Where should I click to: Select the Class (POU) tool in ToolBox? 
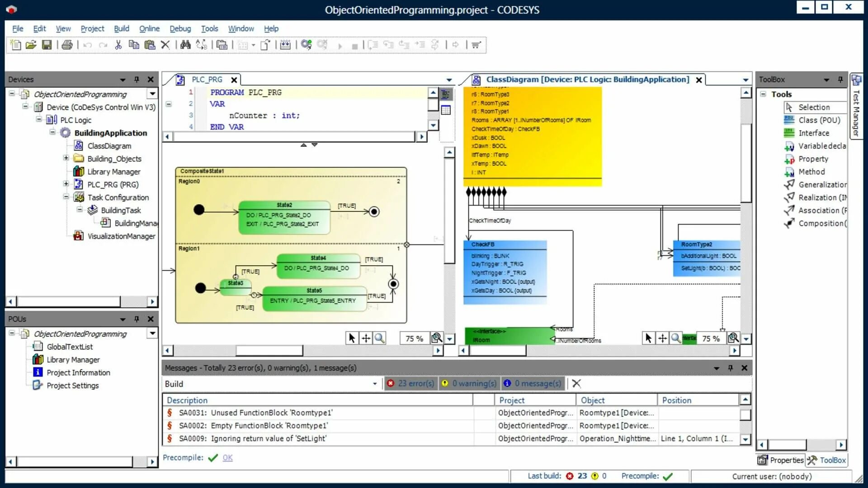(x=819, y=120)
